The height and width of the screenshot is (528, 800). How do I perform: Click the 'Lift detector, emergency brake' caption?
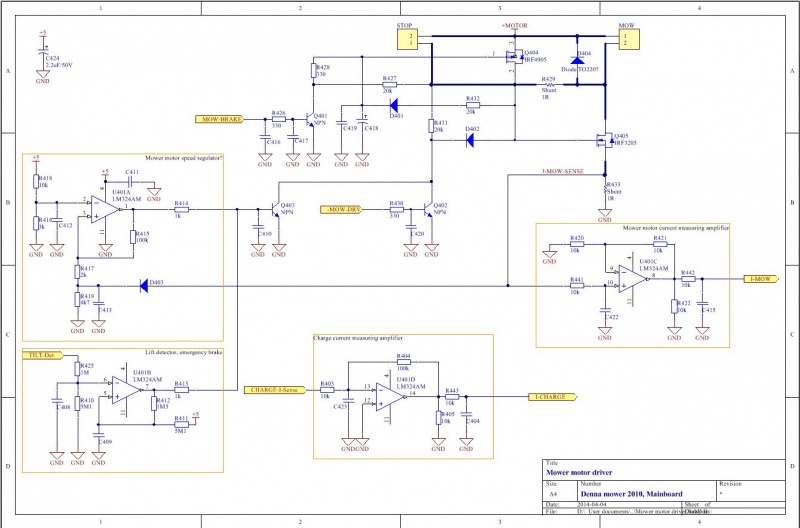(184, 352)
